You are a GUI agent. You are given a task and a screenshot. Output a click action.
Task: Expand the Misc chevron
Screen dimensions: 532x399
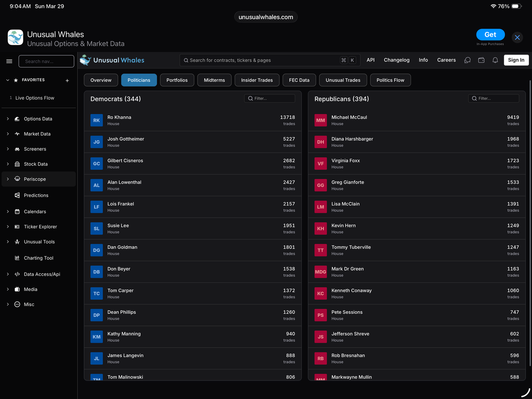(x=7, y=304)
